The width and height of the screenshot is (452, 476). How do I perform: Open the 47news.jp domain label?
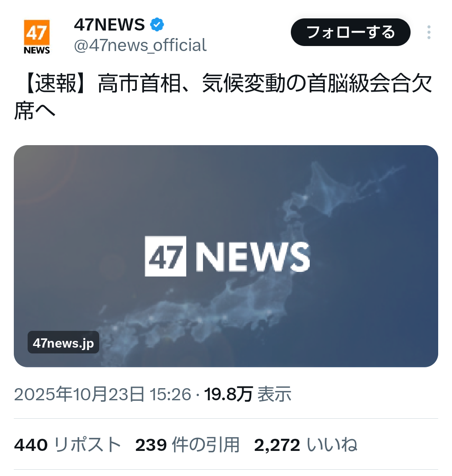coord(63,343)
